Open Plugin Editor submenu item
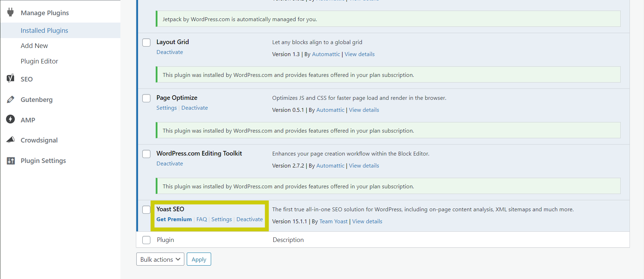The height and width of the screenshot is (279, 644). tap(40, 61)
